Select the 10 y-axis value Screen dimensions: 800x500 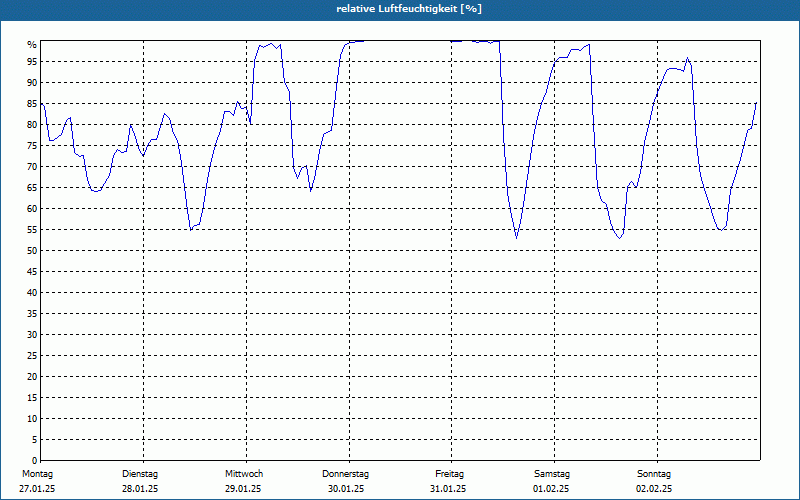(x=32, y=418)
